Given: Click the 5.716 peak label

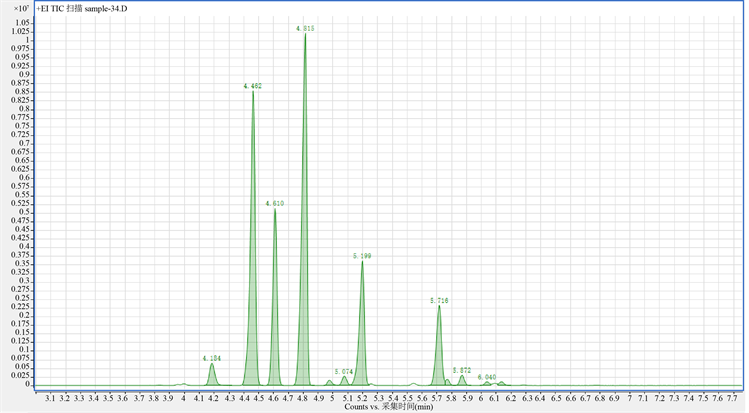Looking at the screenshot, I should pyautogui.click(x=439, y=300).
